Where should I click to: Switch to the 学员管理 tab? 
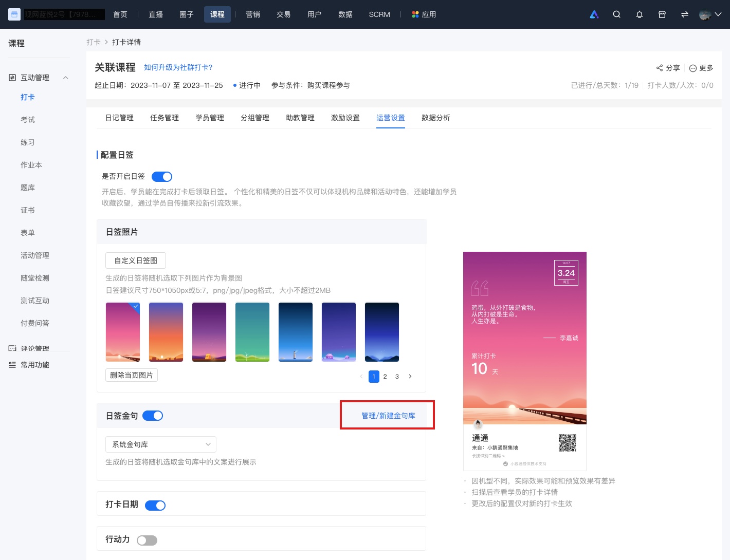210,118
